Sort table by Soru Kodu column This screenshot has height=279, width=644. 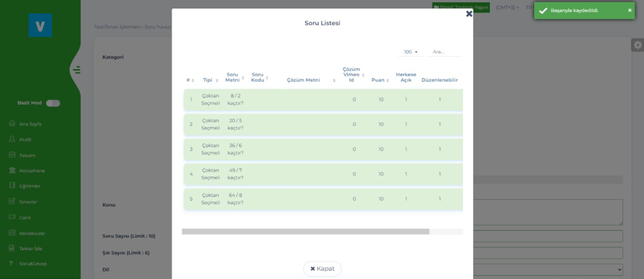(x=259, y=77)
